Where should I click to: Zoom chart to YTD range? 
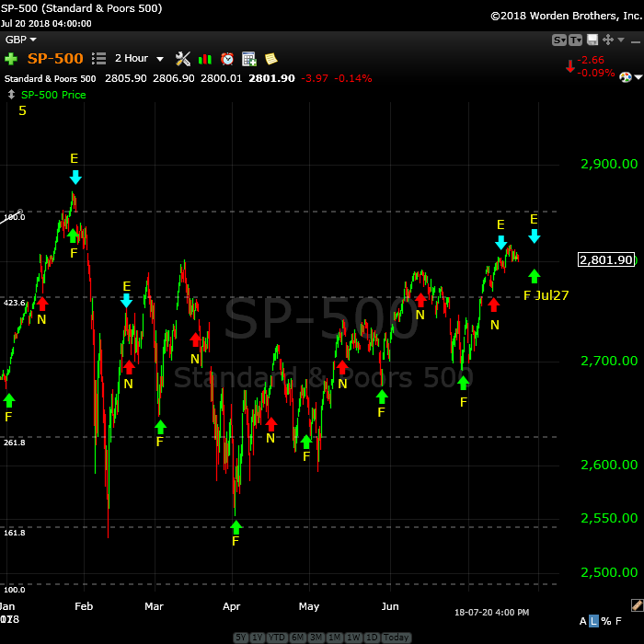tap(277, 637)
